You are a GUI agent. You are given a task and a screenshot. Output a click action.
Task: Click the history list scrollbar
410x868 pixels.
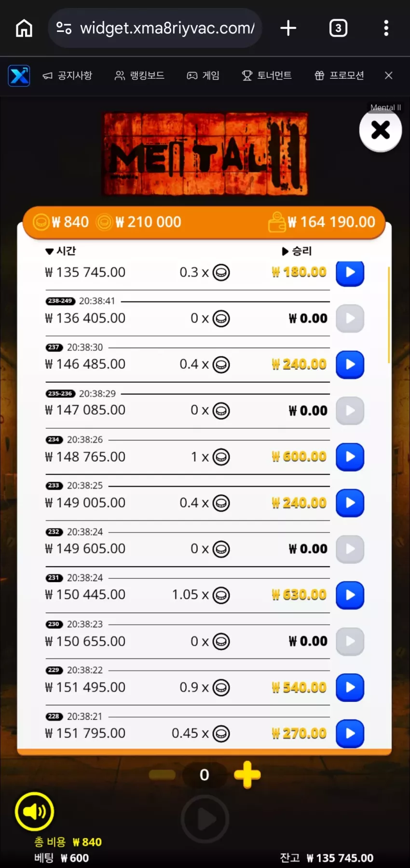[389, 314]
